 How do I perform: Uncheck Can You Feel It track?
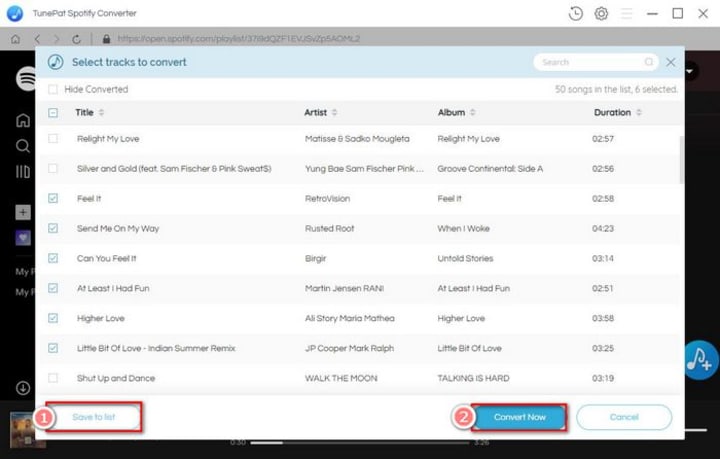click(x=53, y=258)
